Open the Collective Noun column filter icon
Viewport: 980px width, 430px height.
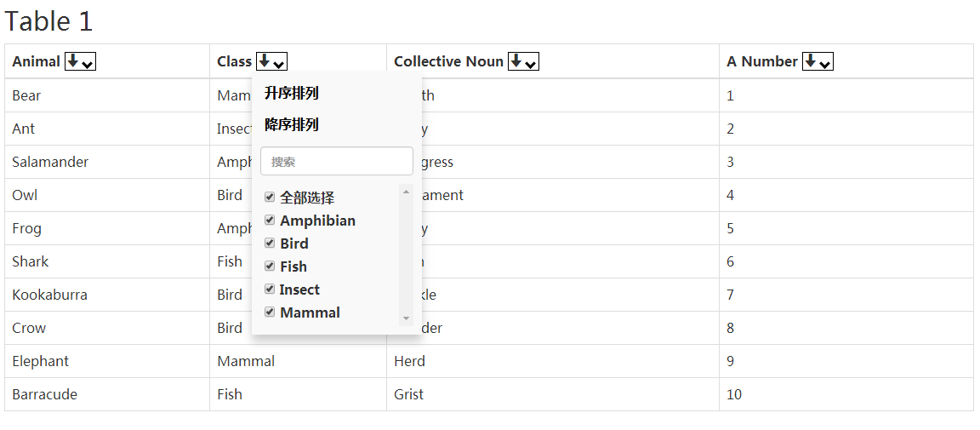click(523, 61)
